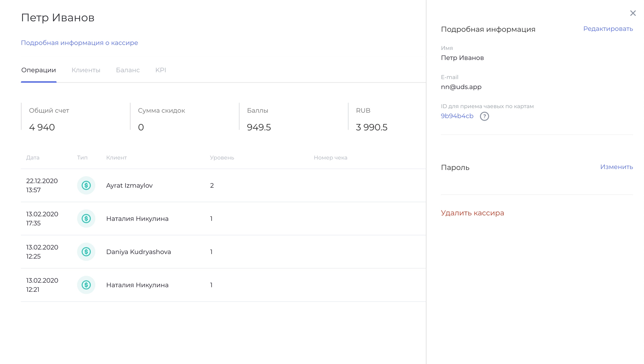Viewport: 644px width, 364px height.
Task: Switch to the KPI tab
Action: pyautogui.click(x=161, y=70)
